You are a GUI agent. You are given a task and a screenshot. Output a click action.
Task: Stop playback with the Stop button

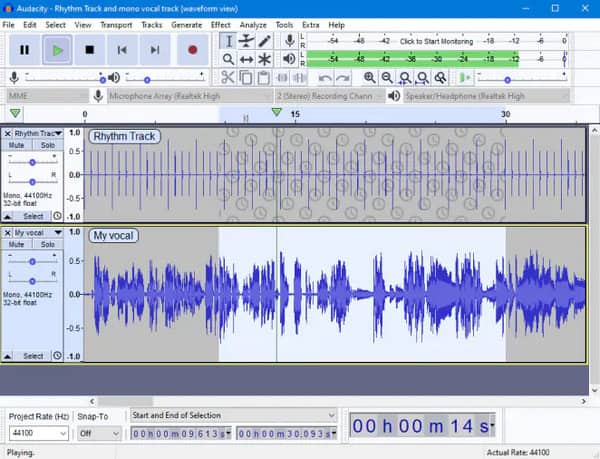(90, 50)
